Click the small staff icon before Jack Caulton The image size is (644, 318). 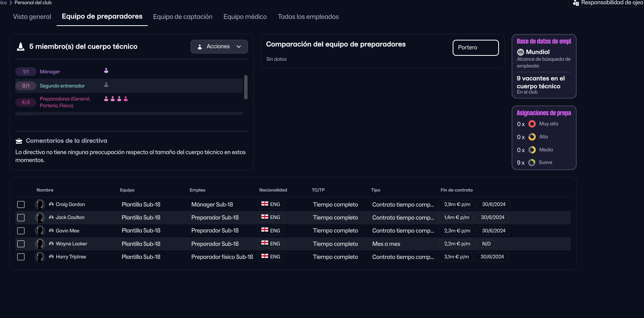point(51,217)
